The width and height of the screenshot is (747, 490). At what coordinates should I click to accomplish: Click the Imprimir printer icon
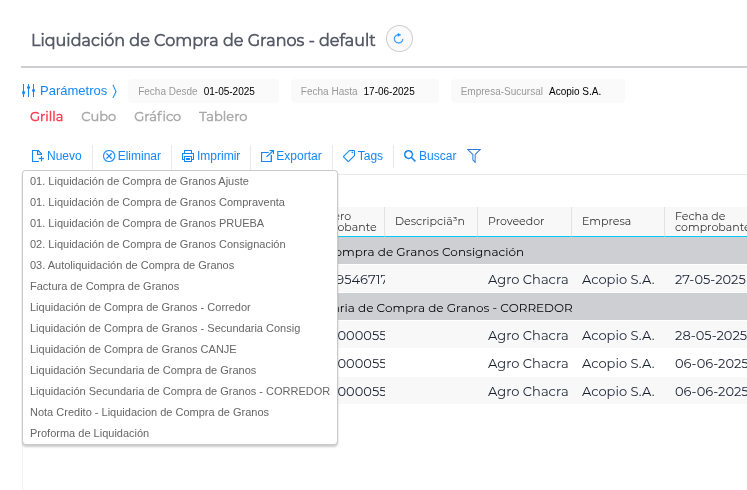187,156
